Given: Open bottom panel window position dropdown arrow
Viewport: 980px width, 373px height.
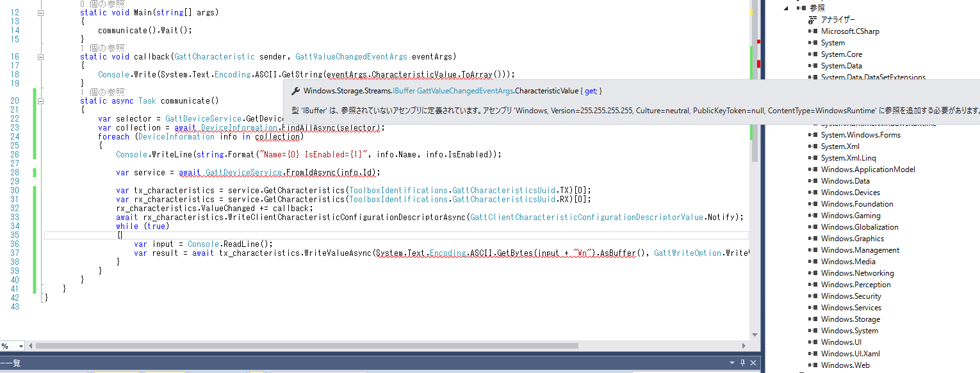Looking at the screenshot, I should pyautogui.click(x=733, y=363).
